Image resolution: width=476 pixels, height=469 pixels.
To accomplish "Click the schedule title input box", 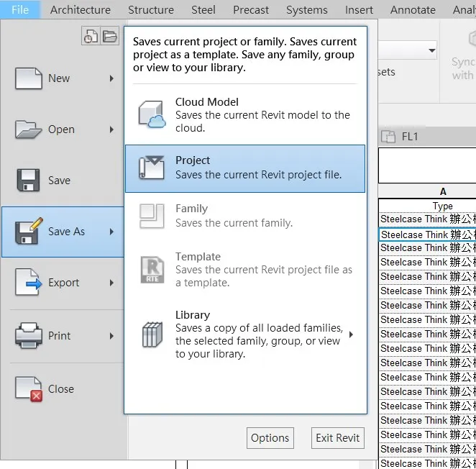I will pos(427,165).
